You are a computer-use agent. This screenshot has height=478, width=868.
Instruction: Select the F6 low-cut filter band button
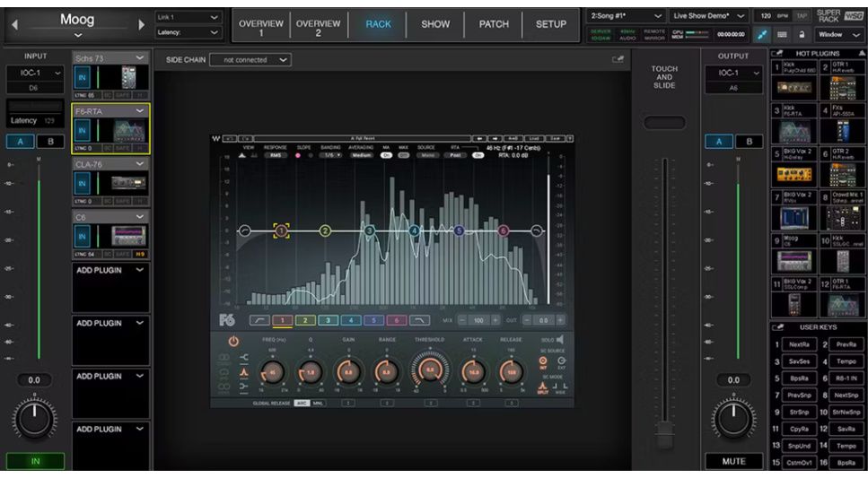click(x=259, y=320)
